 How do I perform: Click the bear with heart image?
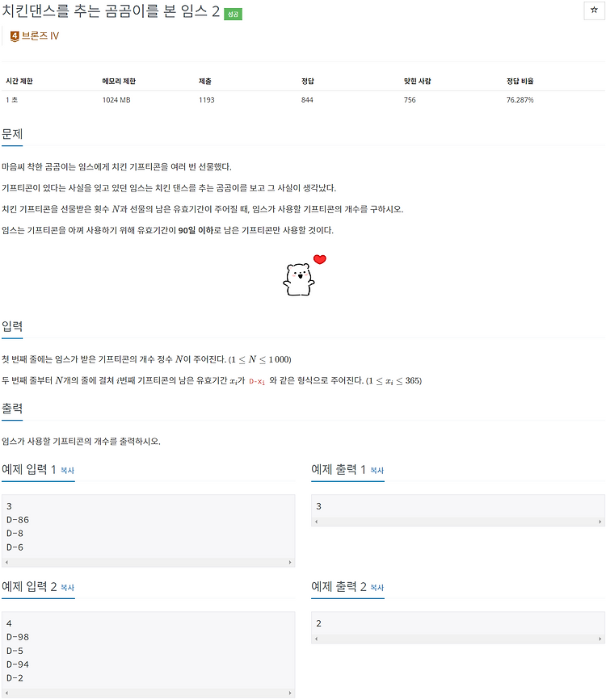coord(304,275)
